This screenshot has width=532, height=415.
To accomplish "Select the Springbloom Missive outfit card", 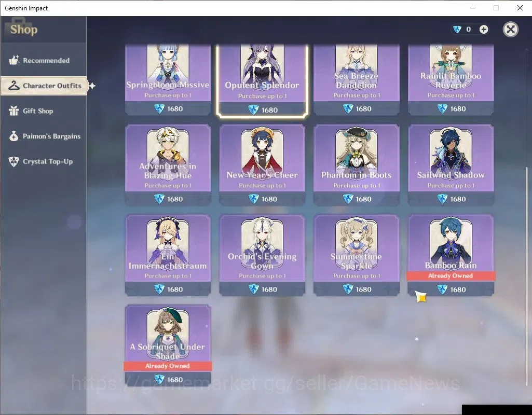I will point(168,80).
